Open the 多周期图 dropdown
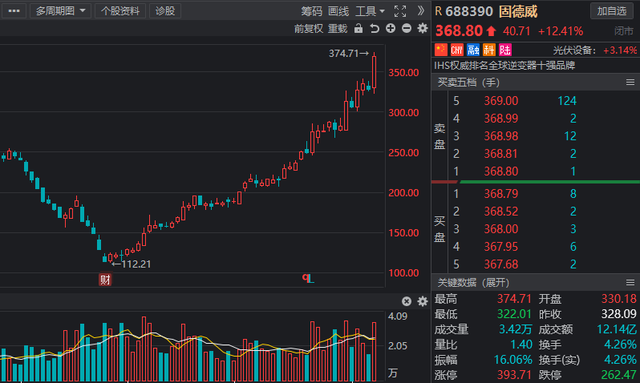The image size is (640, 383). coord(60,11)
